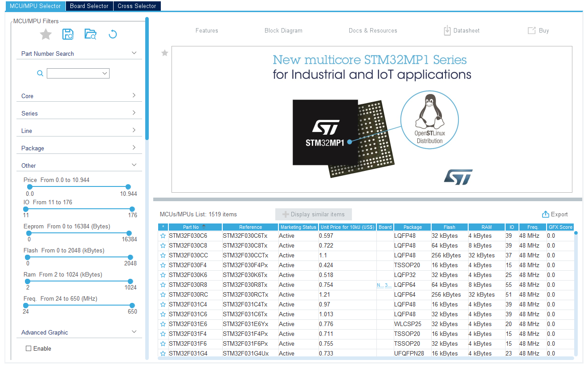Sort by the RAM column header
Image resolution: width=588 pixels, height=368 pixels.
486,227
